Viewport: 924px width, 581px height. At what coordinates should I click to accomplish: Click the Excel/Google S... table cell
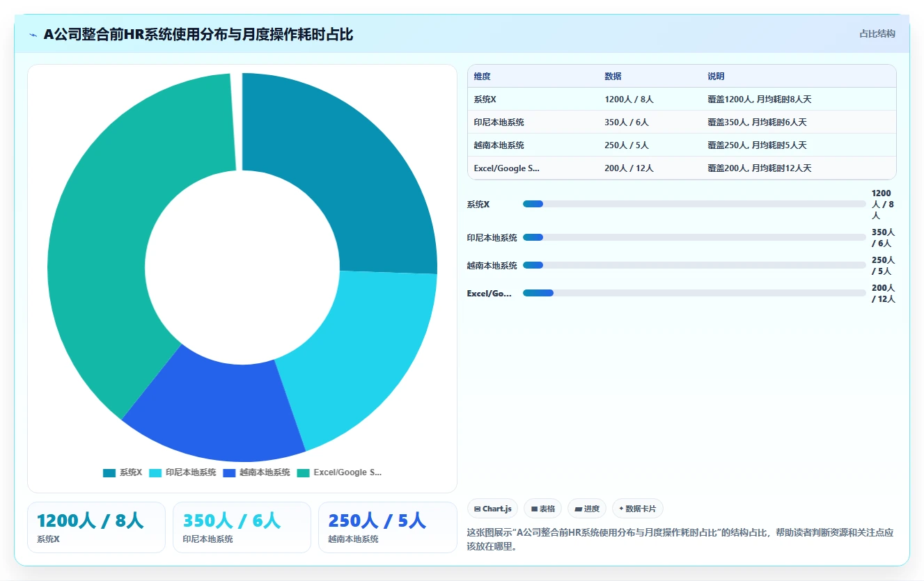pos(533,168)
